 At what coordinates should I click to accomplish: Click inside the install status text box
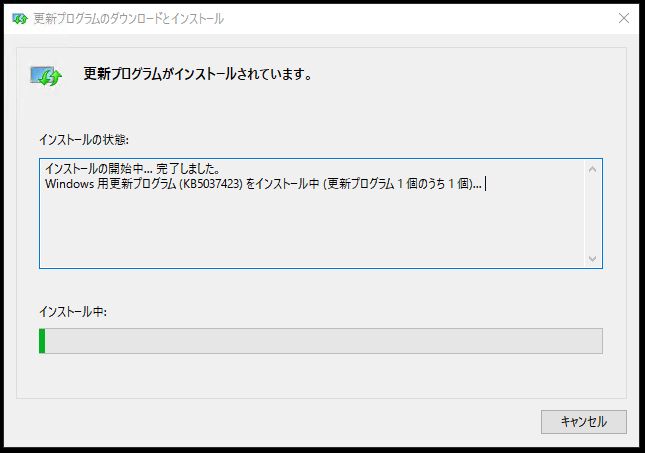[x=321, y=214]
